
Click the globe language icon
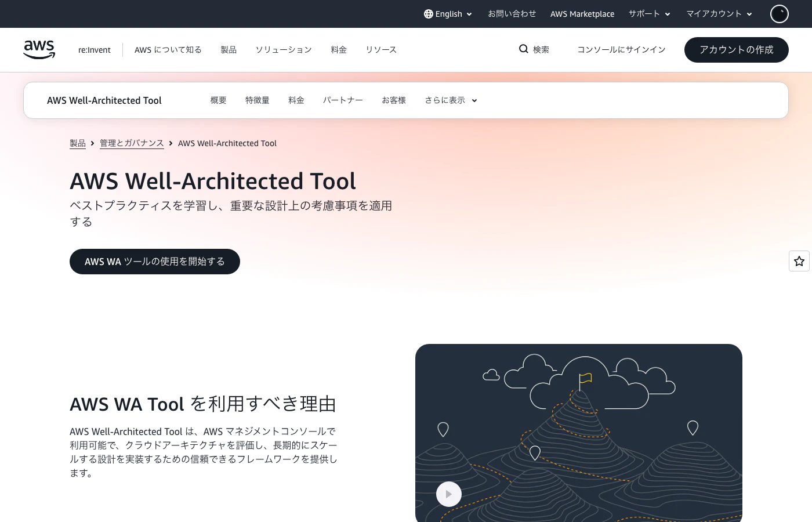point(429,14)
